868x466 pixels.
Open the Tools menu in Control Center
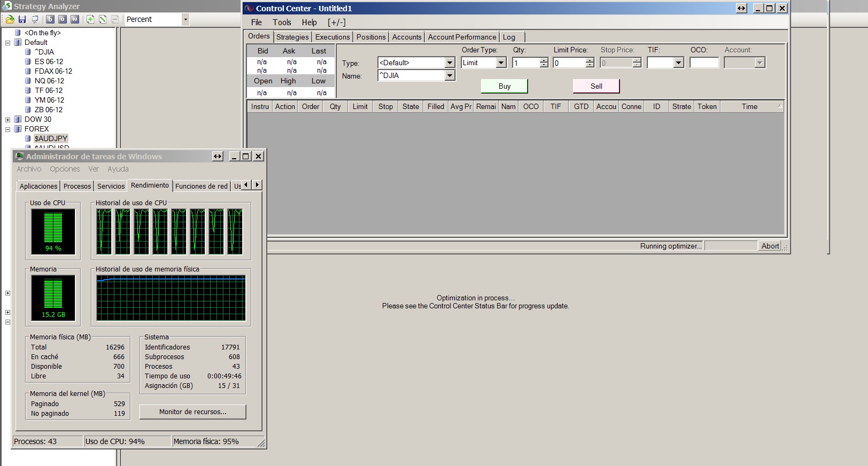point(282,22)
